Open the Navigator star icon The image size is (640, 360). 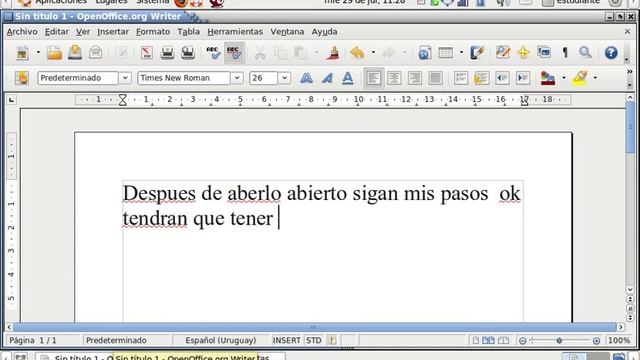click(x=523, y=53)
